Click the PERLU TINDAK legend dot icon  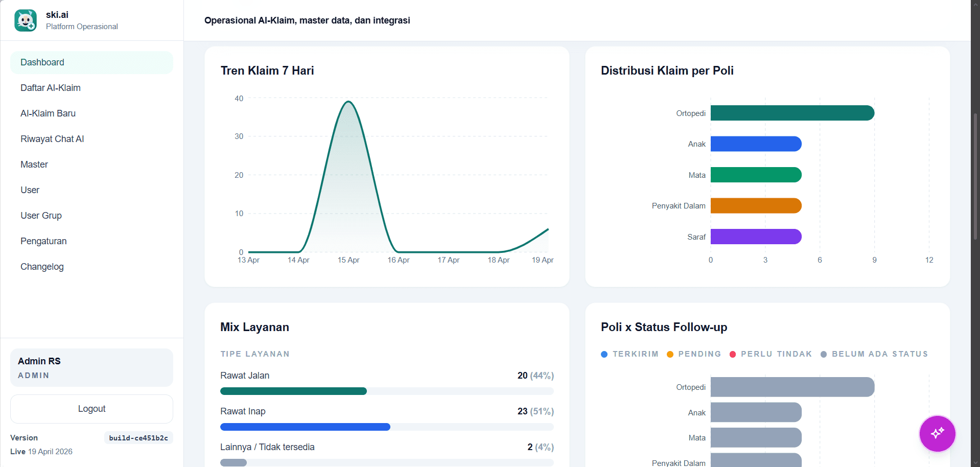(733, 354)
